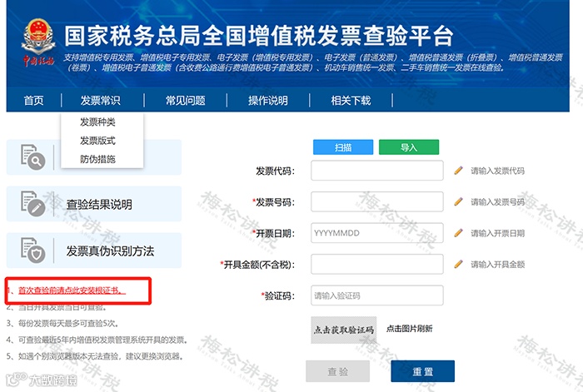This screenshot has height=392, width=583.
Task: Click the grey 查验 button
Action: coord(337,371)
